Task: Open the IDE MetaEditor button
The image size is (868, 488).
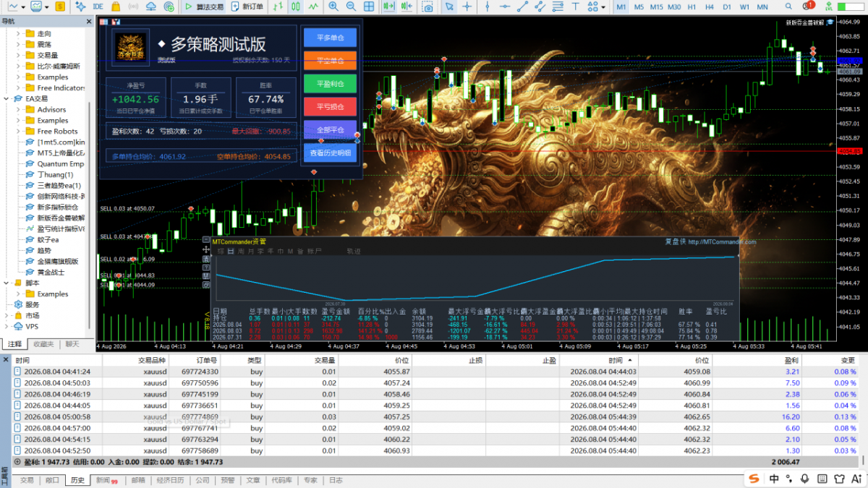Action: click(x=98, y=7)
